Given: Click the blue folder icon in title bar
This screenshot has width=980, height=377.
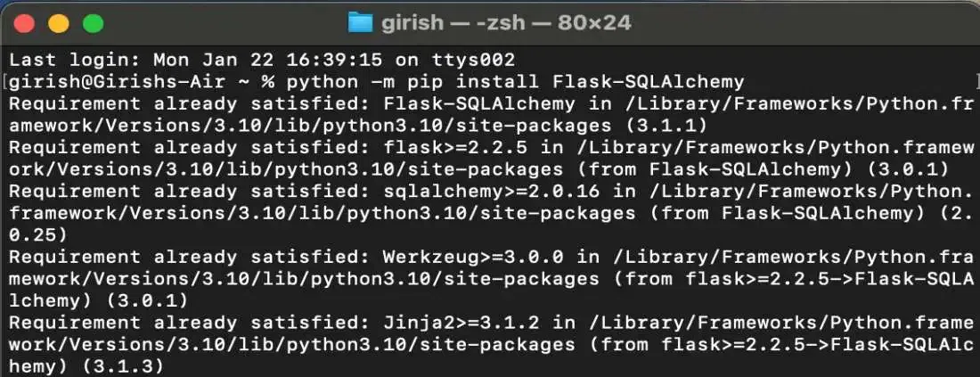Looking at the screenshot, I should point(360,22).
